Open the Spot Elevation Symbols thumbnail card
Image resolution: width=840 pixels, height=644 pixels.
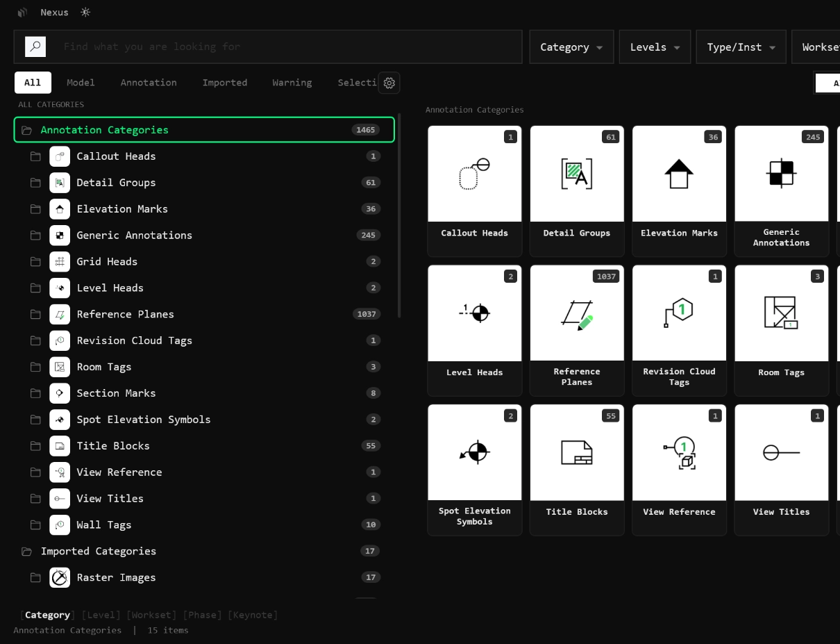tap(475, 470)
